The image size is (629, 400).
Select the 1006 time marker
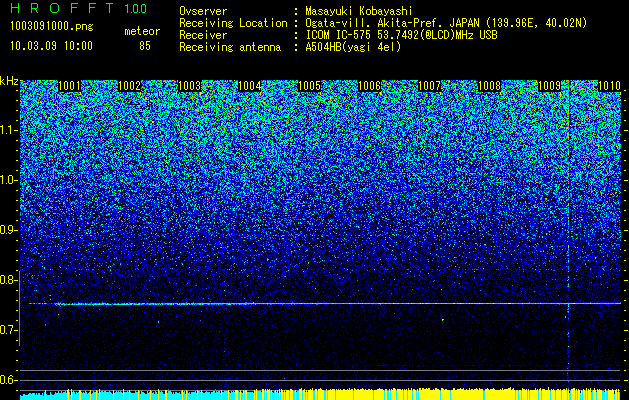[x=369, y=86]
